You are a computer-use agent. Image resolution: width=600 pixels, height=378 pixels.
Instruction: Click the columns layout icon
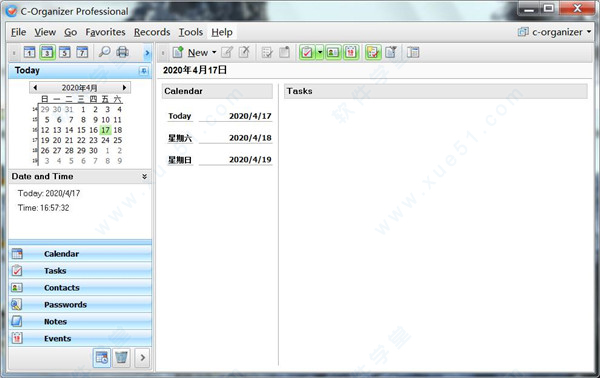point(413,52)
